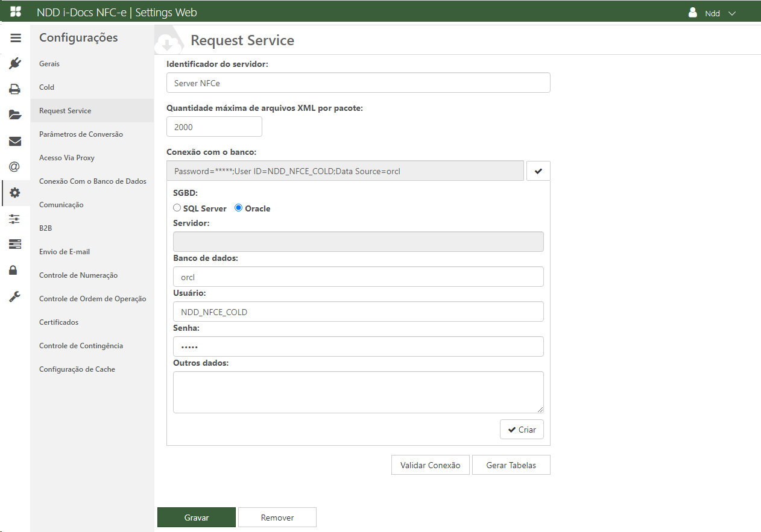Toggle connection editor with checkmark button

pos(538,171)
